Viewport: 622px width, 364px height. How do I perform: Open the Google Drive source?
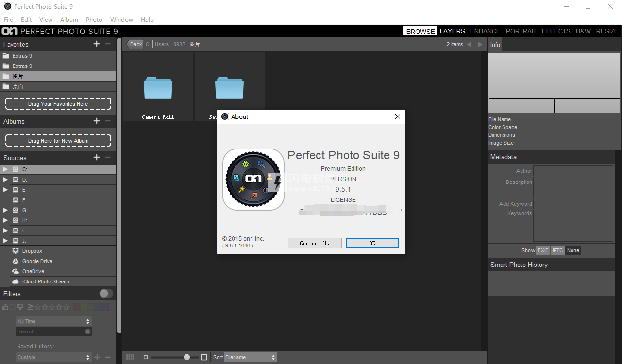[58, 261]
